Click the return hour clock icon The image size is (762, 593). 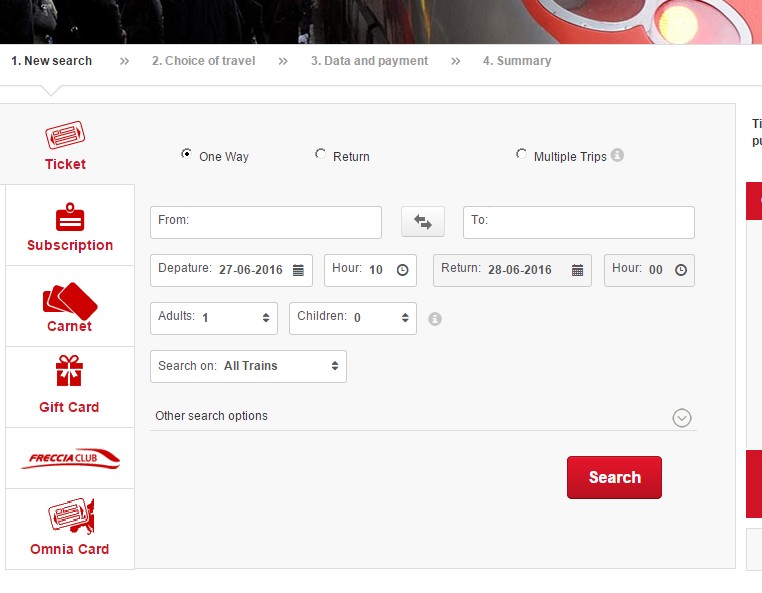[x=681, y=270]
